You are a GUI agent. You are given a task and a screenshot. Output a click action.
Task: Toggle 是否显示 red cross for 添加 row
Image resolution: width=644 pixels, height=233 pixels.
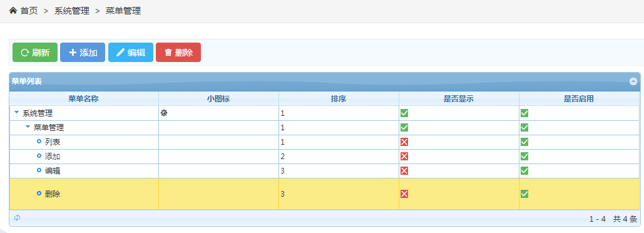(404, 156)
